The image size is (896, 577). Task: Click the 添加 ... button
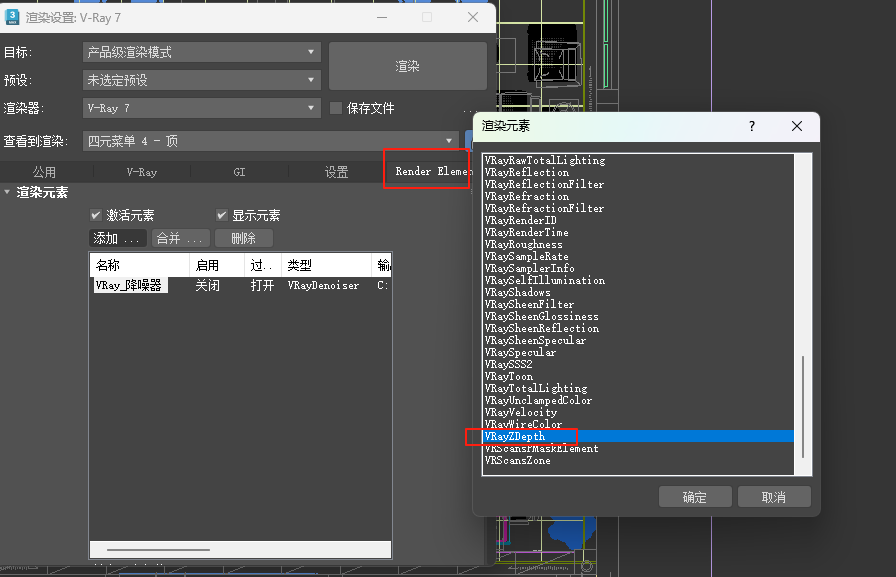pyautogui.click(x=118, y=238)
